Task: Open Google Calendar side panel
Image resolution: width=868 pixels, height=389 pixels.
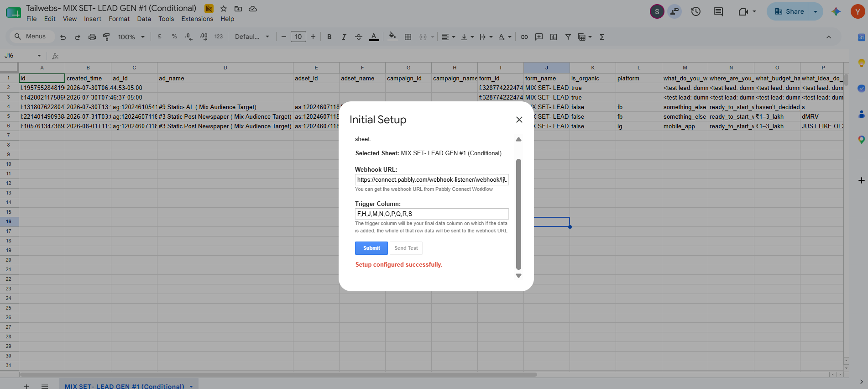Action: [x=861, y=37]
